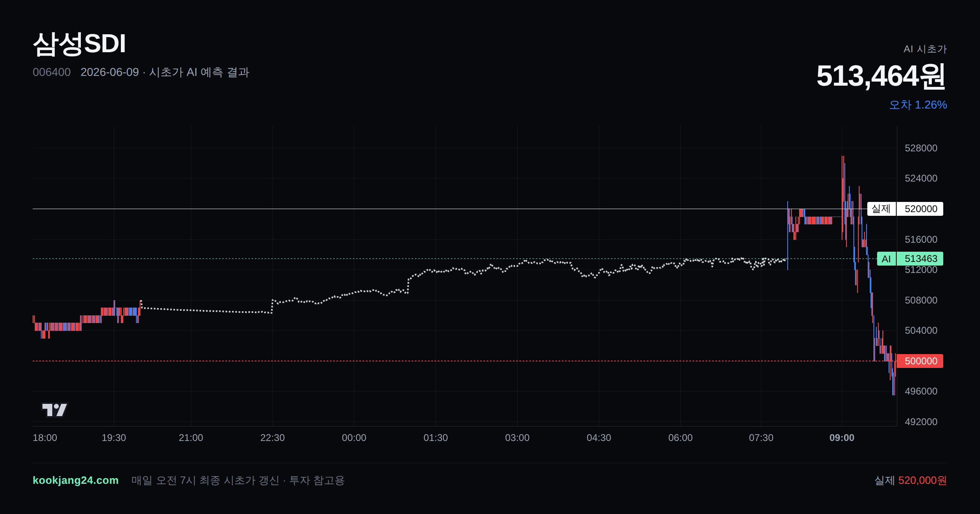Click the 528000 price axis tick

pyautogui.click(x=921, y=148)
